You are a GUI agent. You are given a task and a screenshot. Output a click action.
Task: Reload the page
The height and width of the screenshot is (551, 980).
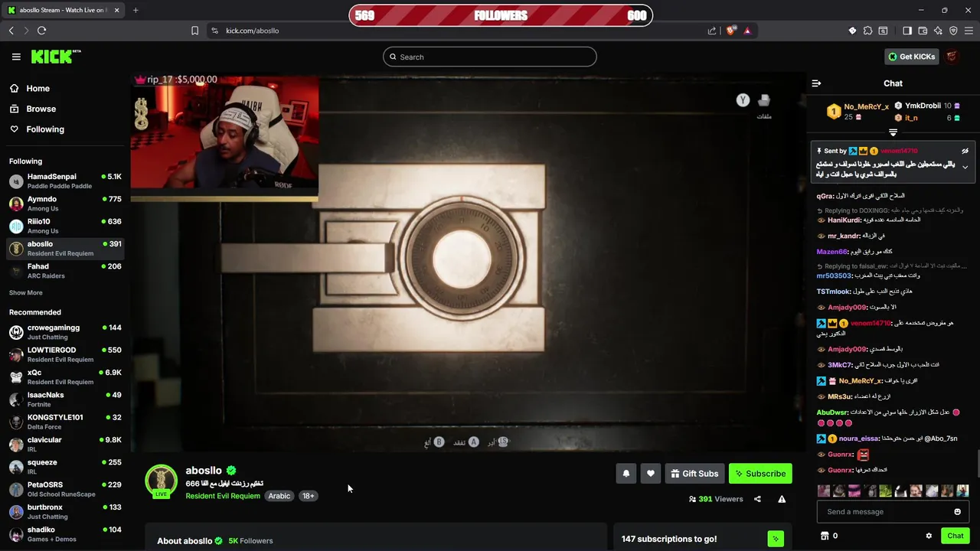pos(41,31)
